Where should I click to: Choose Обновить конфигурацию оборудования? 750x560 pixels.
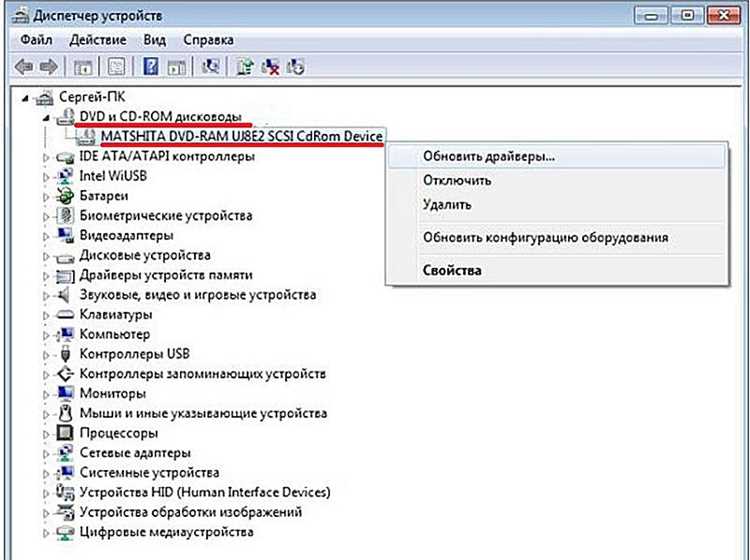557,237
